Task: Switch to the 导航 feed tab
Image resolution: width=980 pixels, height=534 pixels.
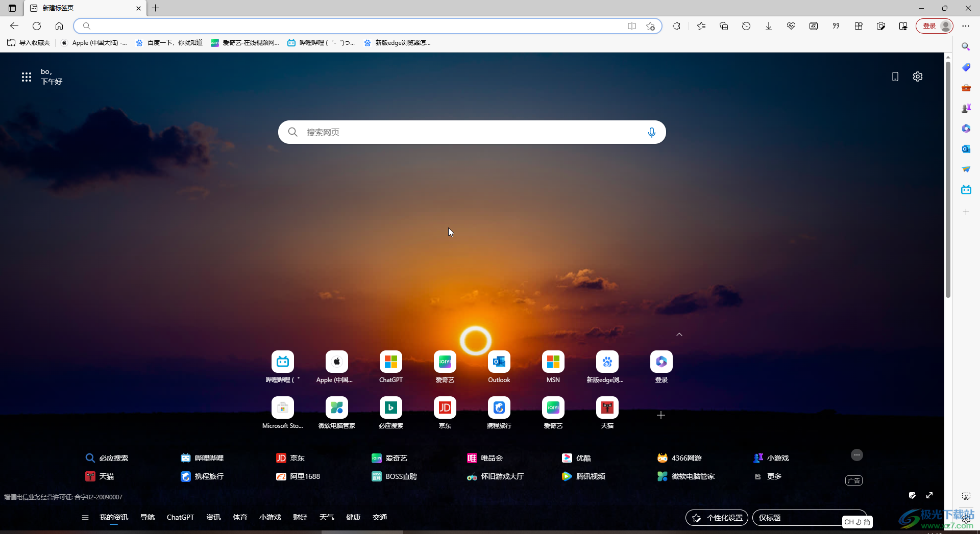Action: 148,517
